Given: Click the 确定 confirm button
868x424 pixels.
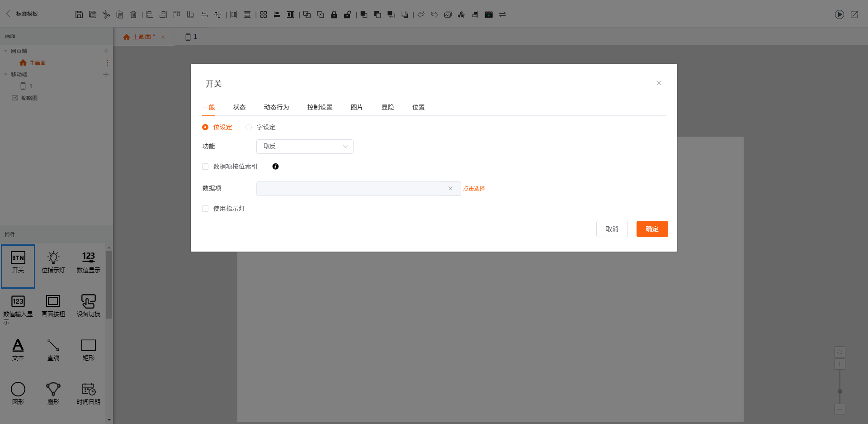Looking at the screenshot, I should pos(652,229).
